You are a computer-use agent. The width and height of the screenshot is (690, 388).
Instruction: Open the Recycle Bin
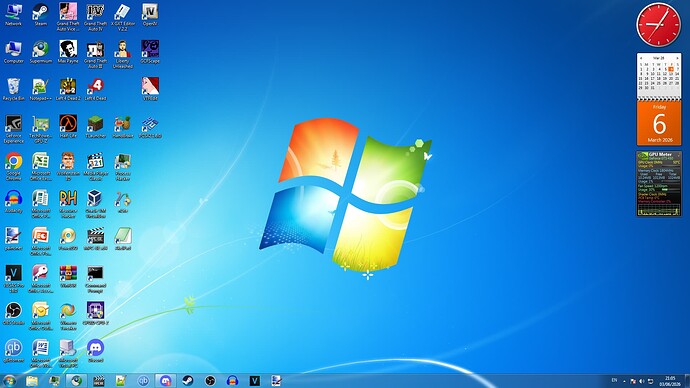click(13, 89)
